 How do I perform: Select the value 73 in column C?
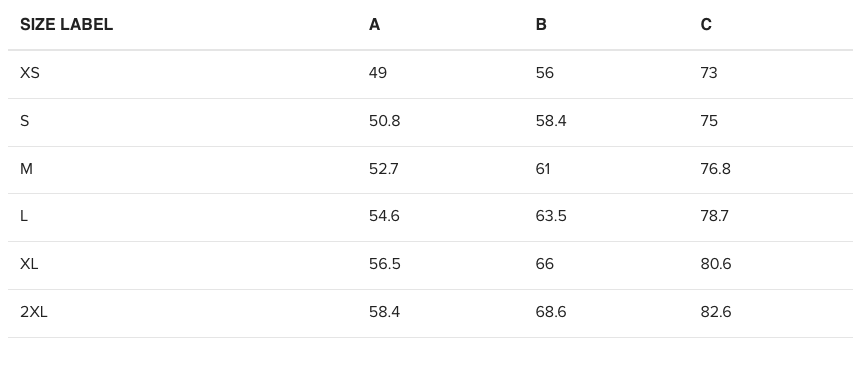[x=709, y=73]
